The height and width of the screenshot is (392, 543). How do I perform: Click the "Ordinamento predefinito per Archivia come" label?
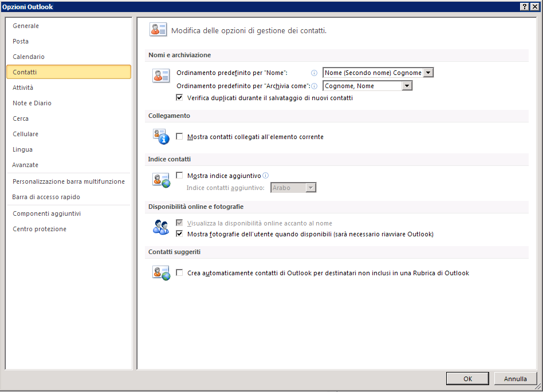coord(243,86)
